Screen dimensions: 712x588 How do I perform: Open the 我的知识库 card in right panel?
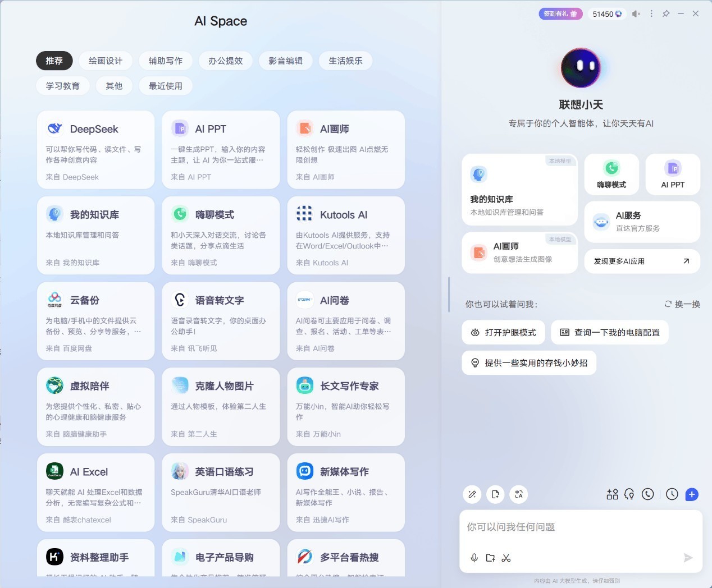[520, 190]
